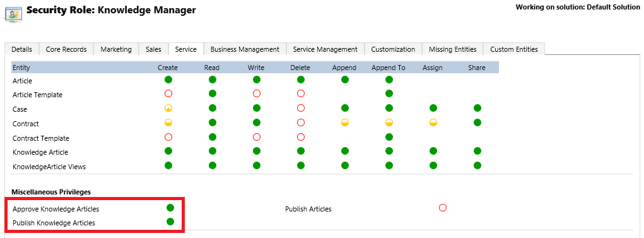Change Knowledge Article Create privilege
644x238 pixels.
click(x=168, y=151)
